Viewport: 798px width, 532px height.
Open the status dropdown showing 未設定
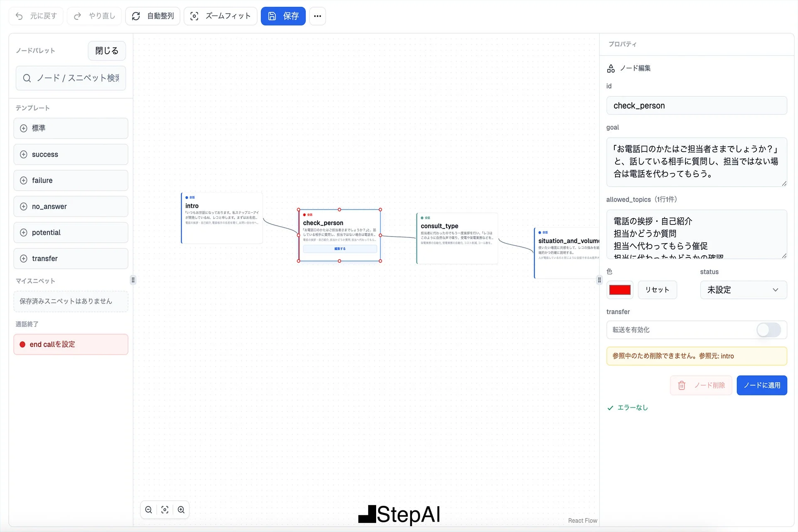point(743,290)
